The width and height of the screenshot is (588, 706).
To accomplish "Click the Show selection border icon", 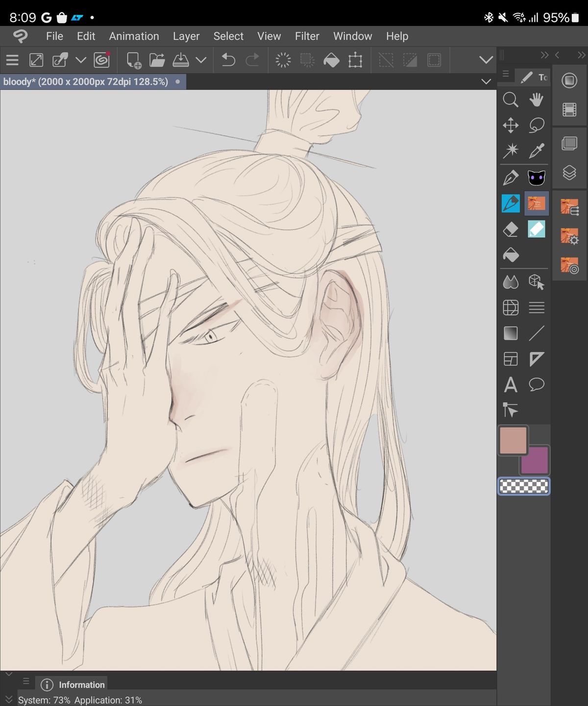I will pos(434,60).
